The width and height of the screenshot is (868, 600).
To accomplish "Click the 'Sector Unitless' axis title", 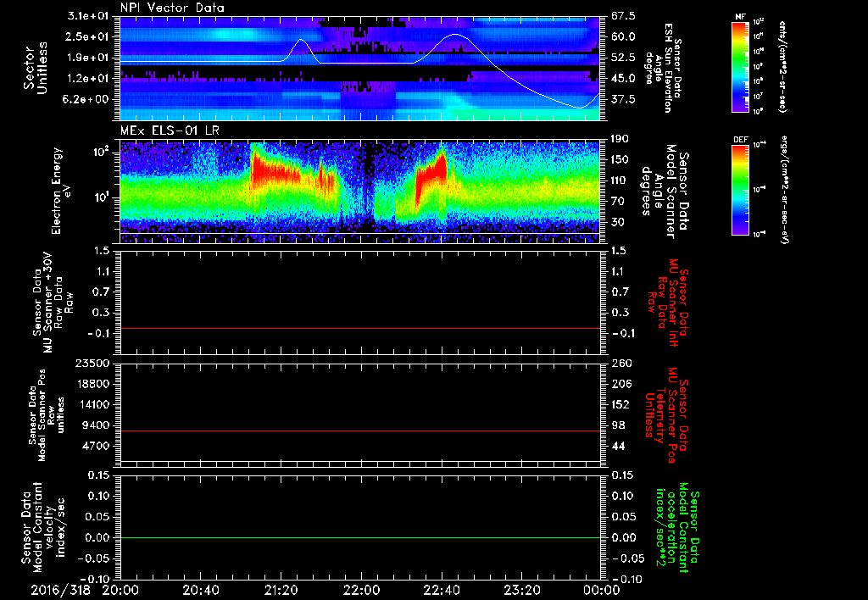I will pyautogui.click(x=35, y=68).
